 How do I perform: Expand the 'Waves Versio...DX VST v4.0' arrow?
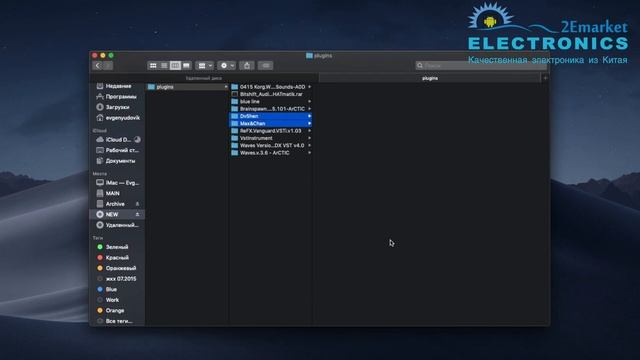click(x=309, y=146)
